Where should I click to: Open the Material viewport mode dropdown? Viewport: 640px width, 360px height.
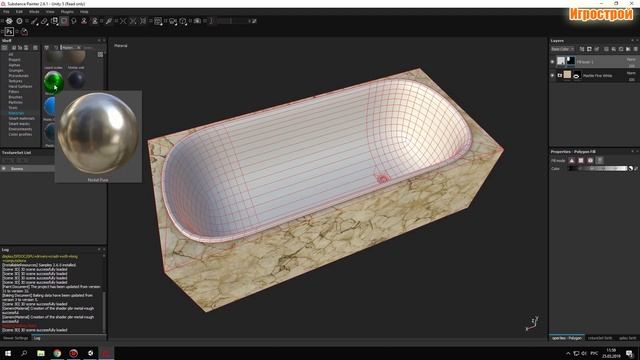click(x=121, y=46)
